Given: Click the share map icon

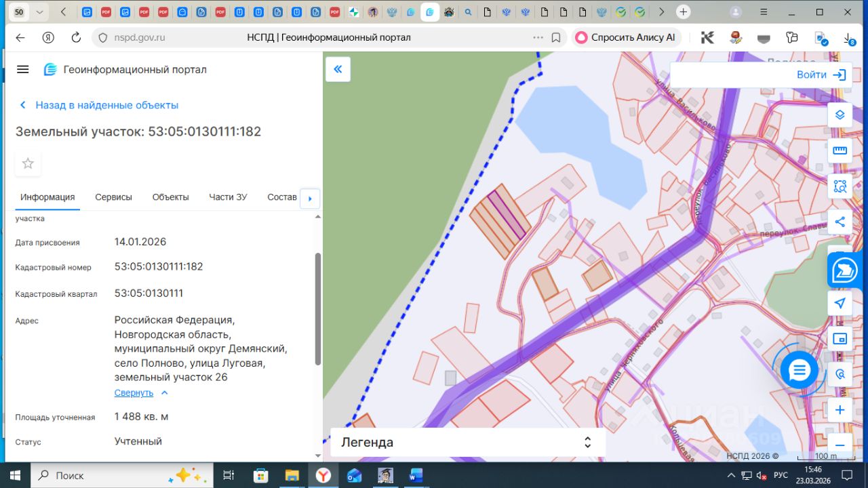Looking at the screenshot, I should 840,222.
